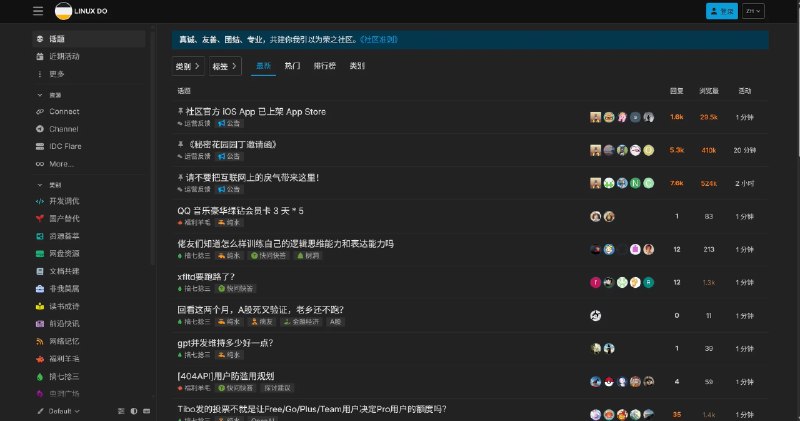The image size is (800, 421).
Task: Open topic [404API]用户防滥用规划
Action: [x=226, y=376]
